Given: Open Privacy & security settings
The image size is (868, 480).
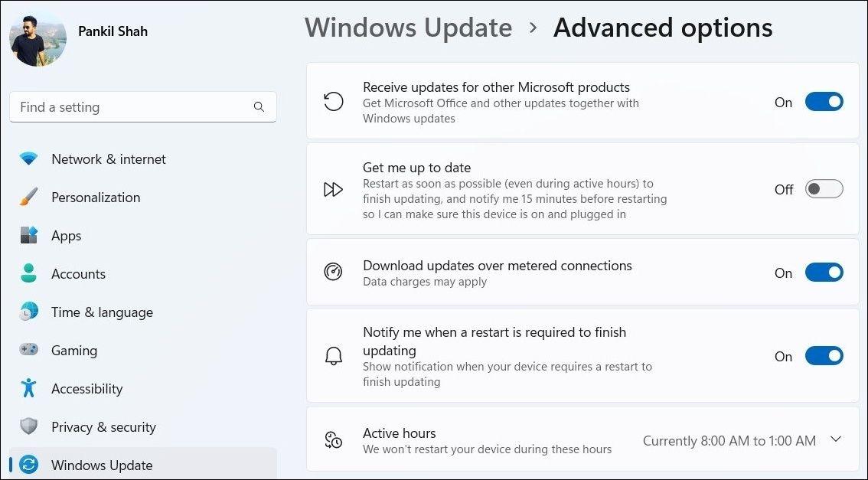Looking at the screenshot, I should click(143, 426).
